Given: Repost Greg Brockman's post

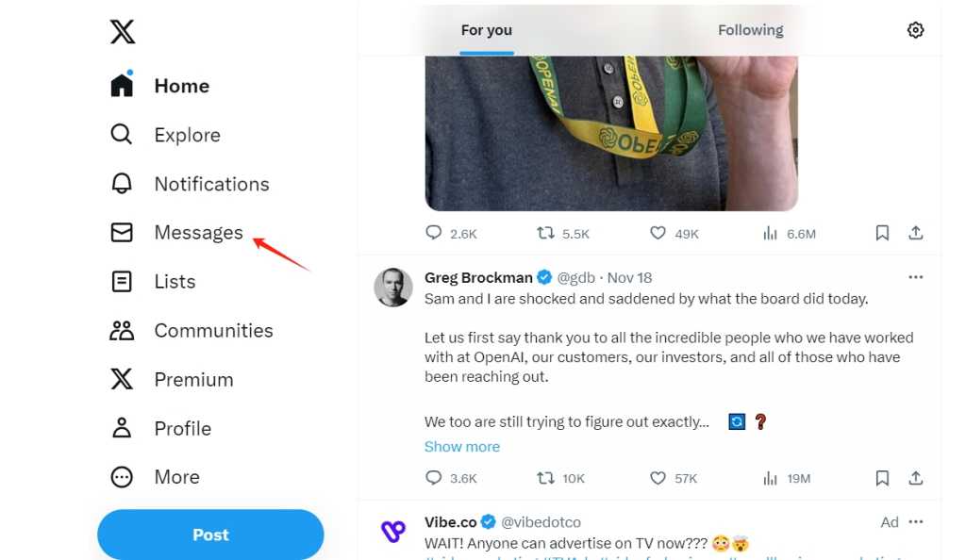Looking at the screenshot, I should pyautogui.click(x=545, y=478).
